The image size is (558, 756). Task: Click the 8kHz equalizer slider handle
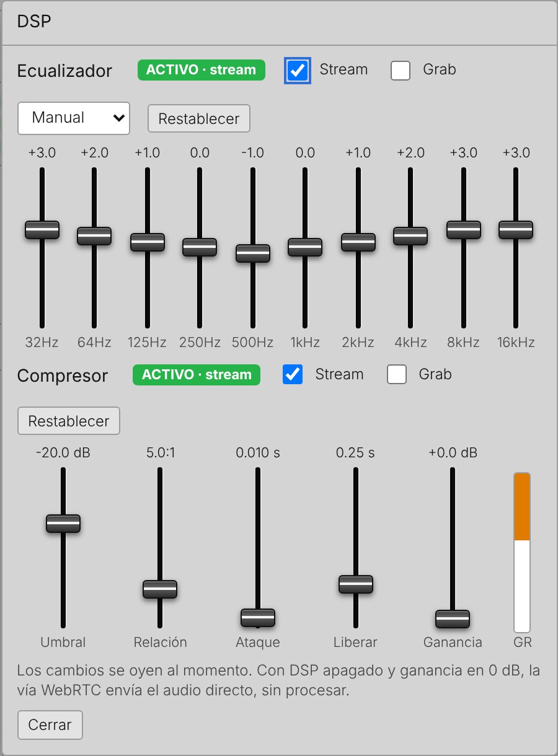coord(463,229)
